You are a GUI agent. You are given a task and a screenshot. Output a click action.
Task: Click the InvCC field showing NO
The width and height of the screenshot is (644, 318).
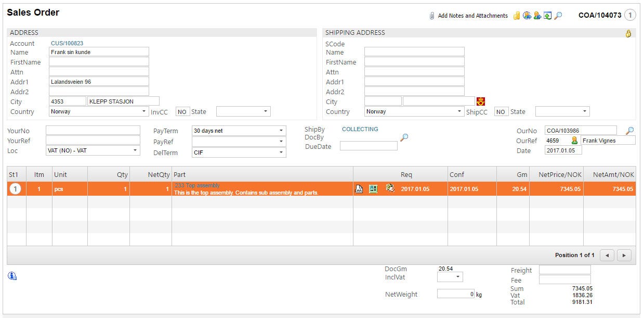tap(182, 112)
